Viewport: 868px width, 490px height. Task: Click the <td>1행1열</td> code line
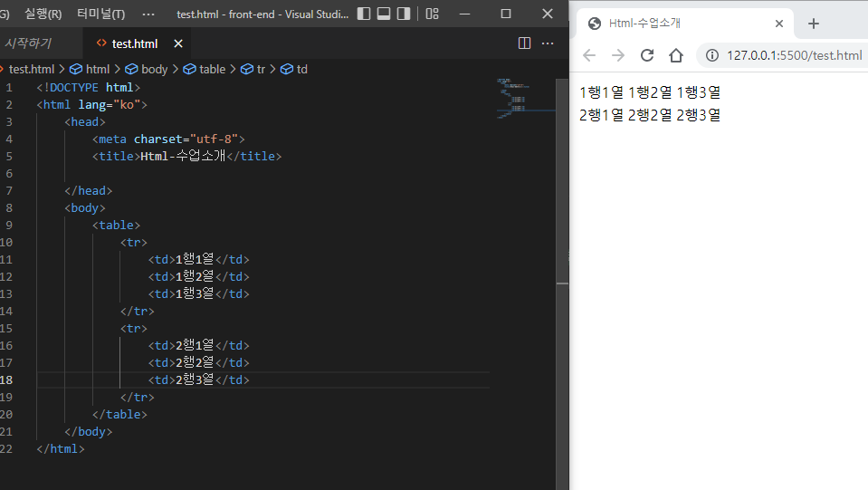(199, 259)
